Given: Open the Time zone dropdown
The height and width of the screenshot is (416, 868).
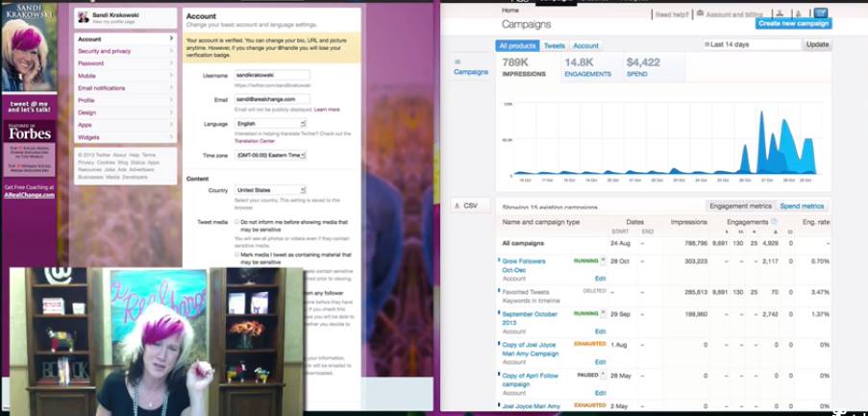Looking at the screenshot, I should point(270,156).
